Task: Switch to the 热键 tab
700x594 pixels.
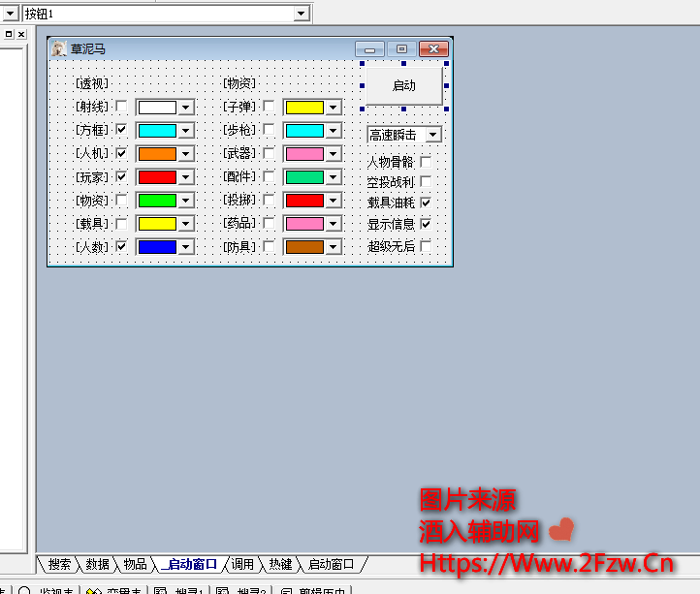Action: [280, 564]
